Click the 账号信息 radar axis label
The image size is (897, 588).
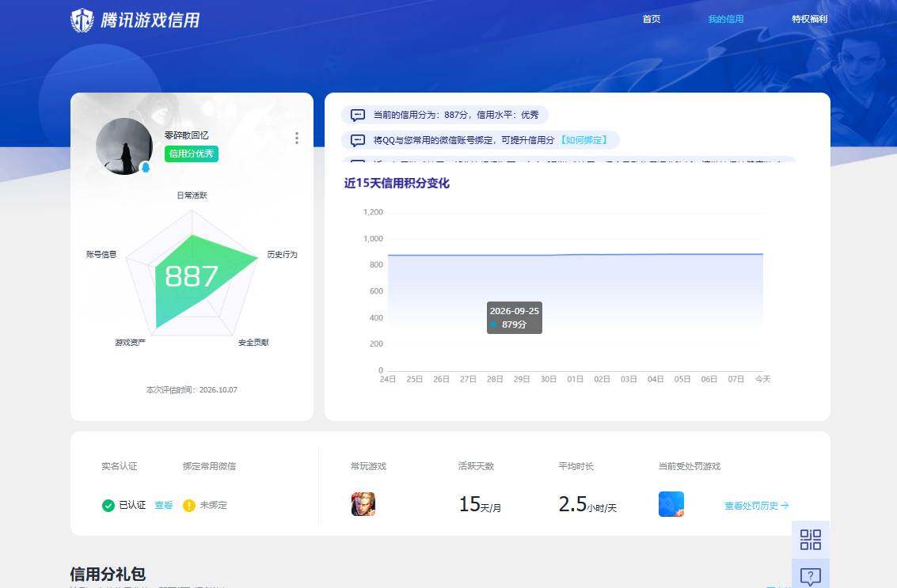coord(101,255)
